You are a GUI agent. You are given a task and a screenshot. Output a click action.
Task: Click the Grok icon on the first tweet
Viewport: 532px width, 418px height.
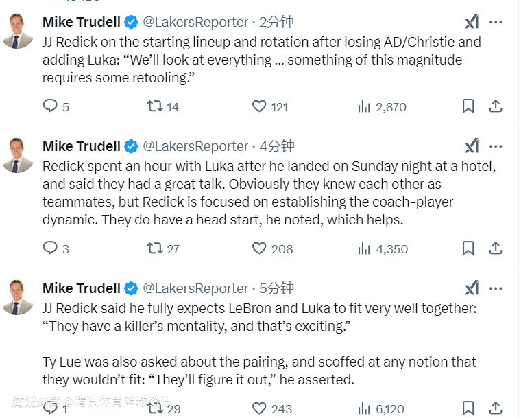pos(472,23)
